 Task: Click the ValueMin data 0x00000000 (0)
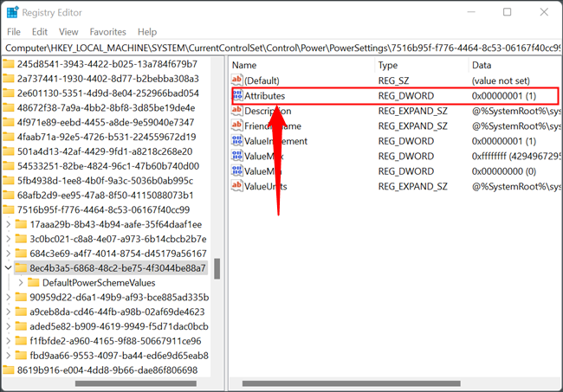[x=504, y=171]
